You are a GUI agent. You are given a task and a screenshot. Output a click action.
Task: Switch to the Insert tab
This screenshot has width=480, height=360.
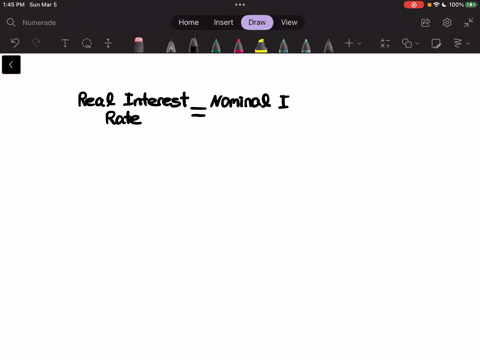tap(223, 22)
